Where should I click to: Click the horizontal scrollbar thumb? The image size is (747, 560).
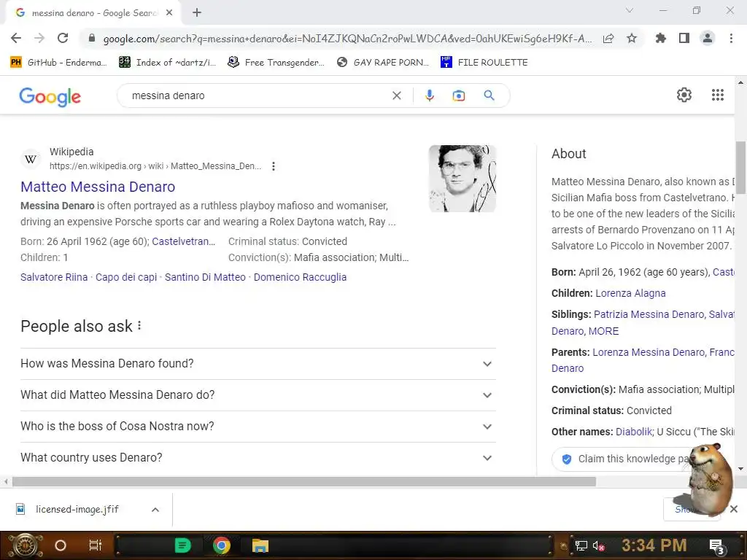tap(304, 482)
